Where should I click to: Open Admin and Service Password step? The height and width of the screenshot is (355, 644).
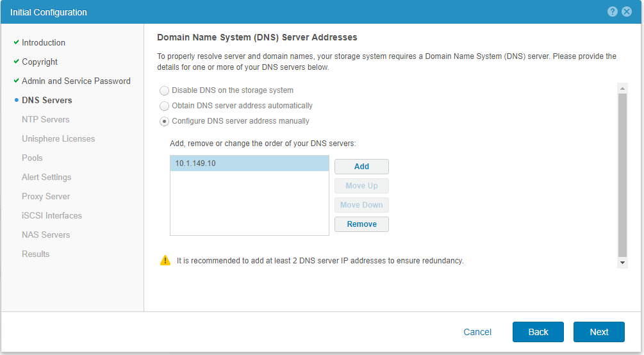[x=76, y=81]
